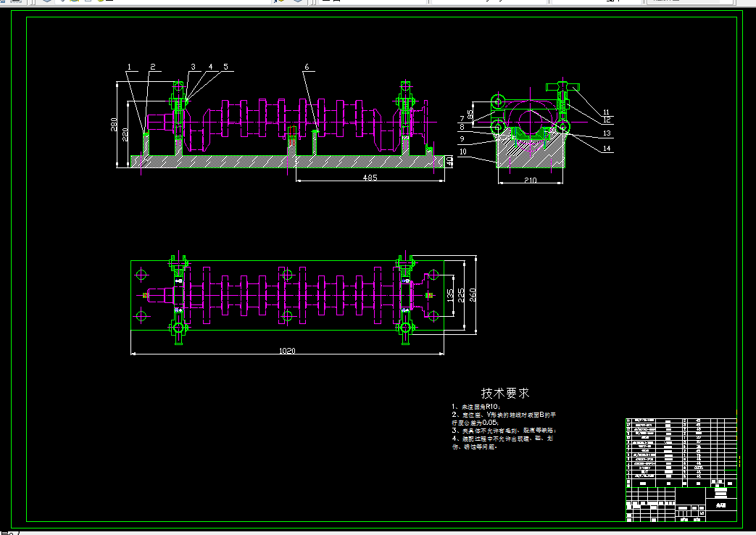Screen dimensions: 756x535
Task: Select part callout number 7
Action: (462, 118)
